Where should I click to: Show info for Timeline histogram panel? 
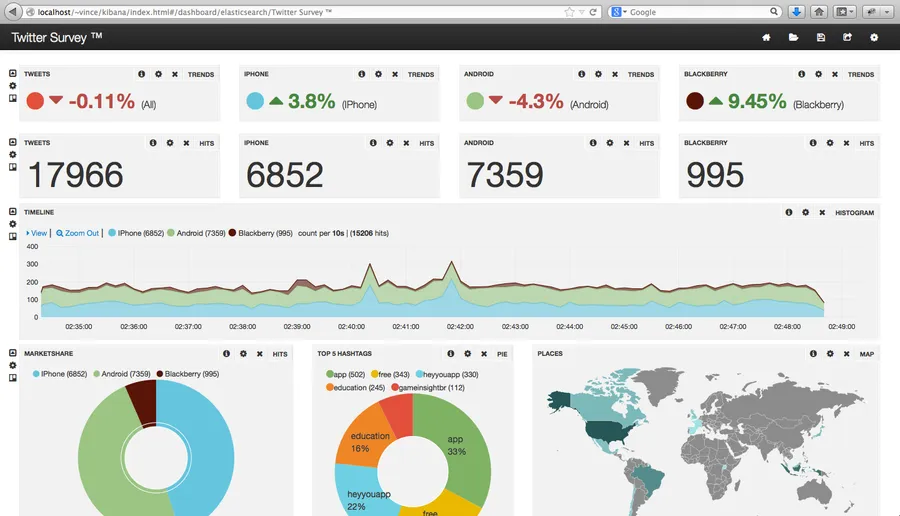(789, 212)
